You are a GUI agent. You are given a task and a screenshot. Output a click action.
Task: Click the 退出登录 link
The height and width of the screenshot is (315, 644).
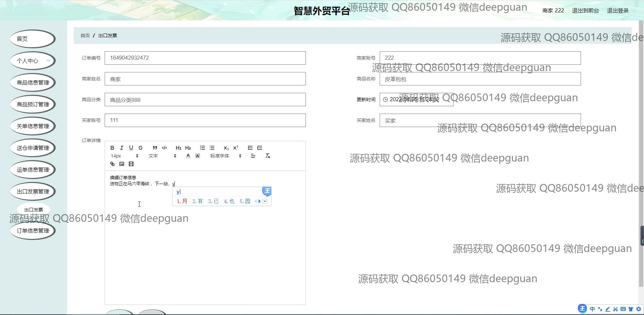pyautogui.click(x=618, y=11)
